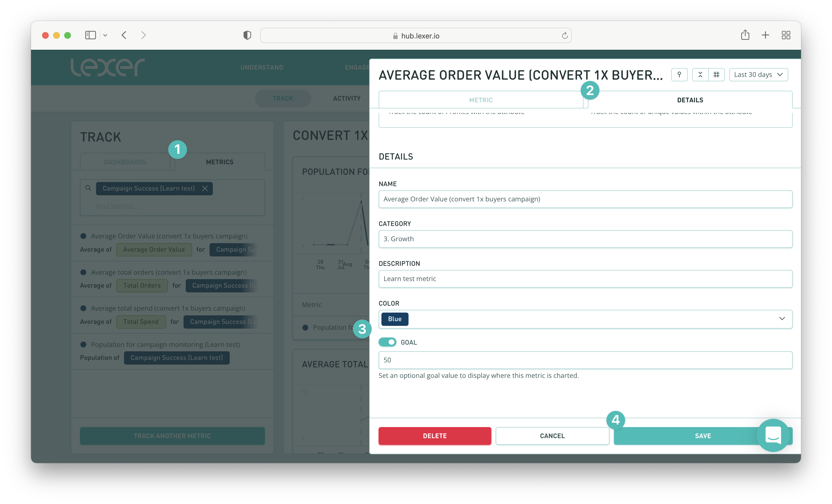
Task: Switch to the METRIC tab
Action: (x=480, y=100)
